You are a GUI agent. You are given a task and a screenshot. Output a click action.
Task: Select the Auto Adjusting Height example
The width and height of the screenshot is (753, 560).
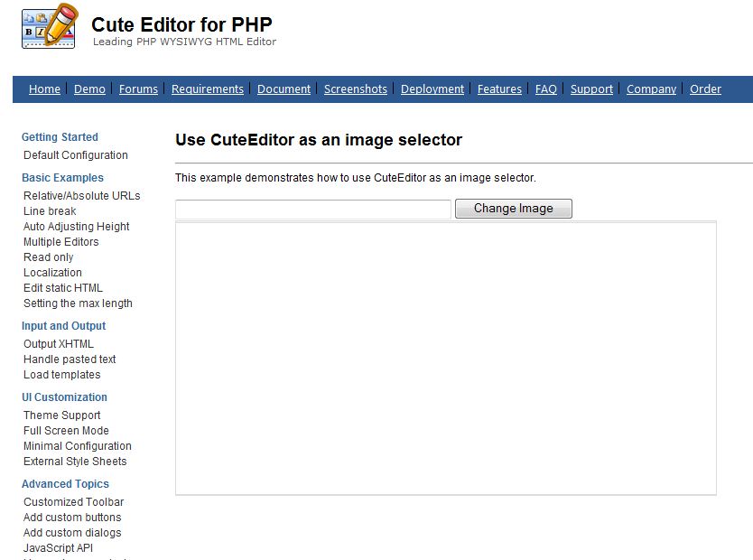pyautogui.click(x=77, y=226)
